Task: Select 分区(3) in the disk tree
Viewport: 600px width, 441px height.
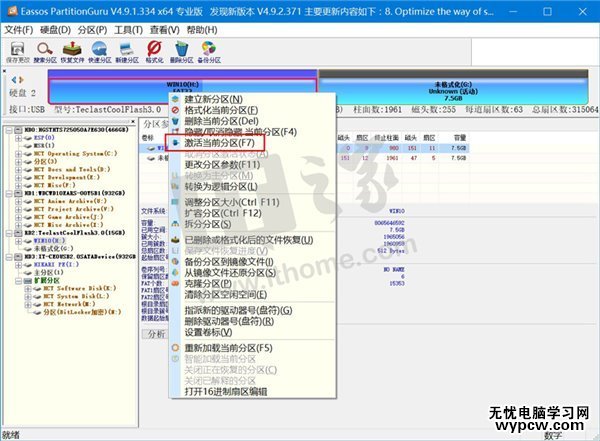Action: tap(46, 161)
